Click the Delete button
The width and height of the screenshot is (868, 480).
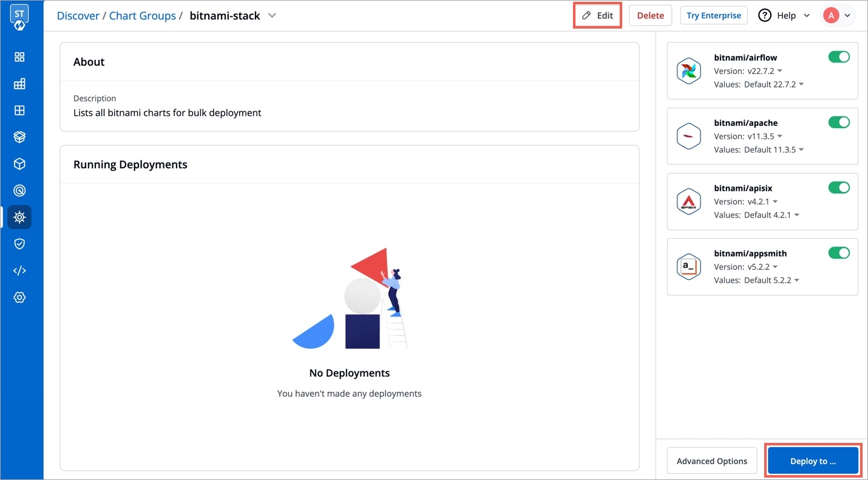click(650, 16)
